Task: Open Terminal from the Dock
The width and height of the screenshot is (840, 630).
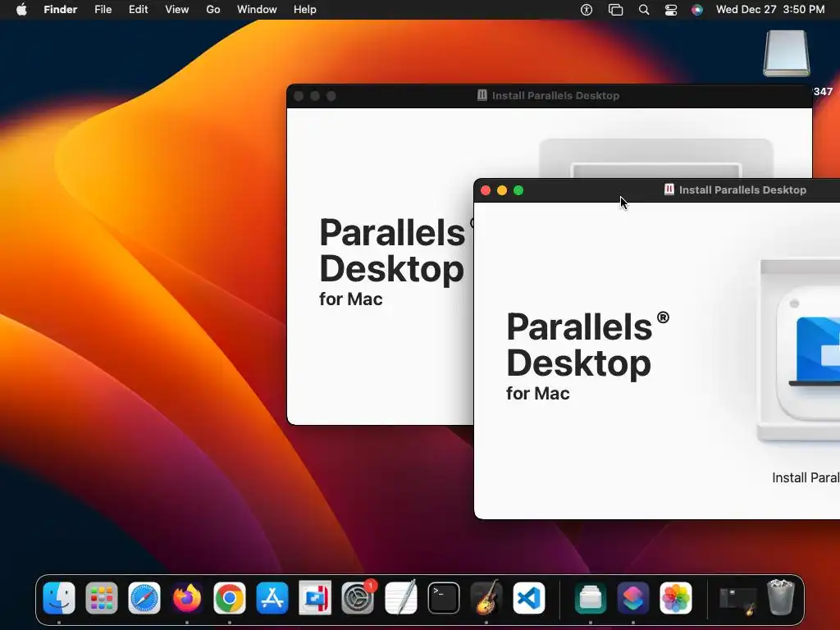Action: tap(444, 597)
